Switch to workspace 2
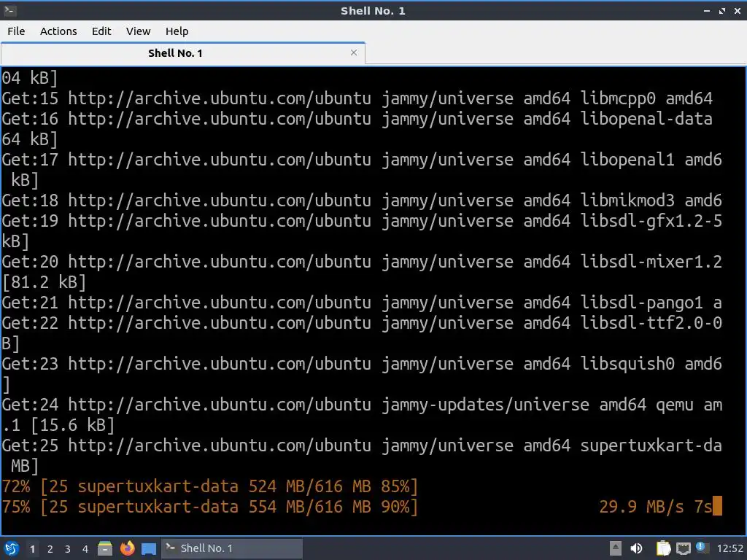Viewport: 747px width, 560px height. click(x=50, y=549)
